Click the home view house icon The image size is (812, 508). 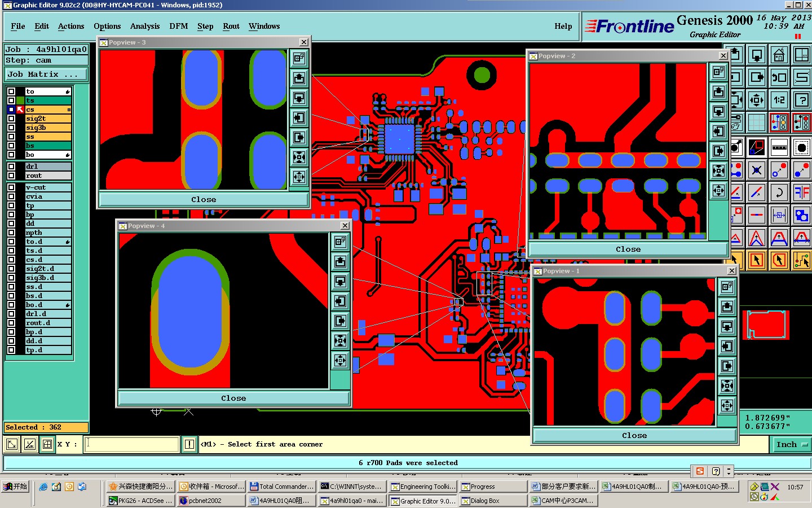[779, 55]
